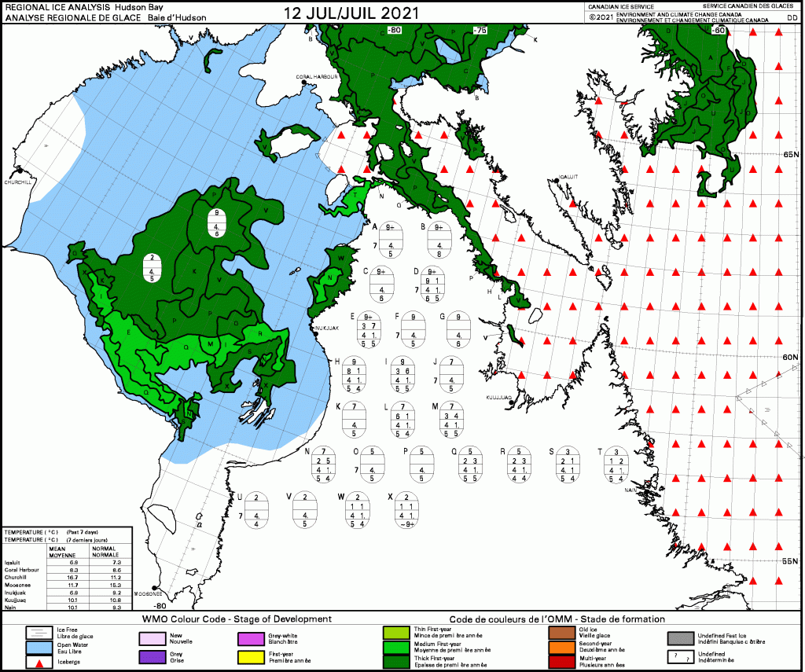This screenshot has width=805, height=672.
Task: Select the Old Ice brown swatch
Action: point(561,632)
